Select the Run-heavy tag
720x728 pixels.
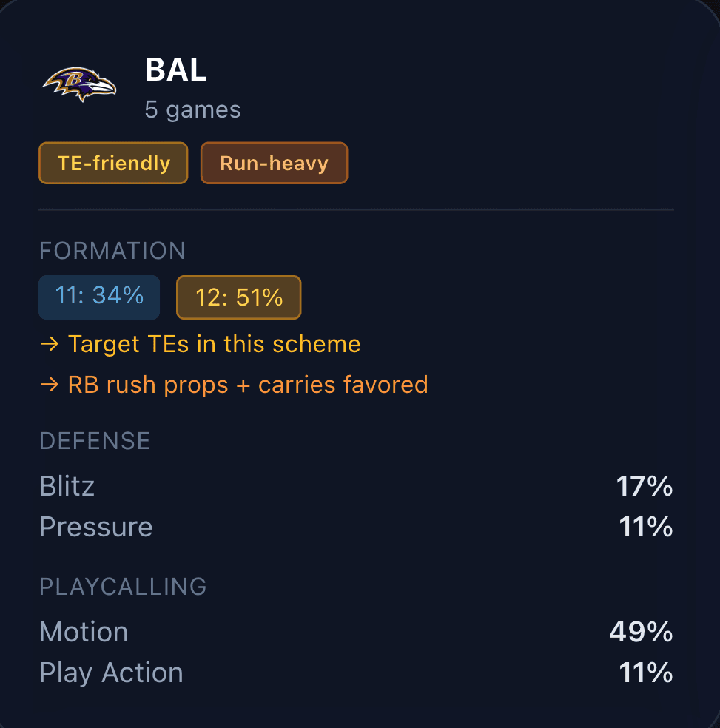(x=274, y=163)
